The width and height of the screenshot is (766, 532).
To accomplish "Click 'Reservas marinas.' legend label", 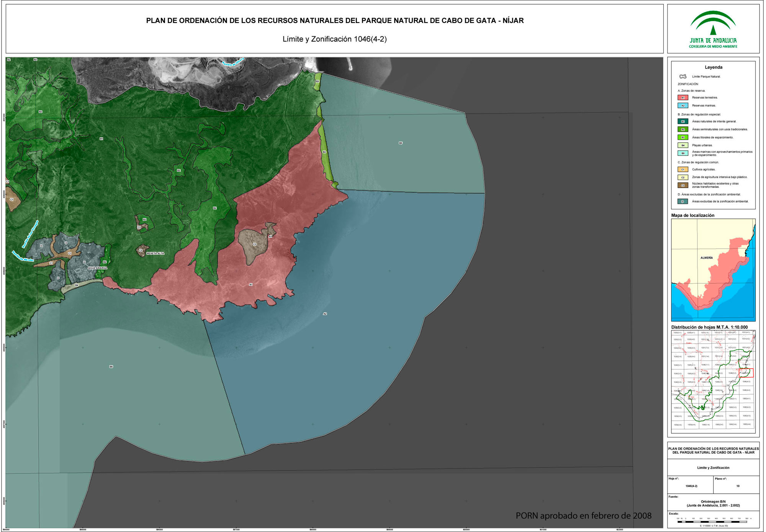I will coord(704,106).
